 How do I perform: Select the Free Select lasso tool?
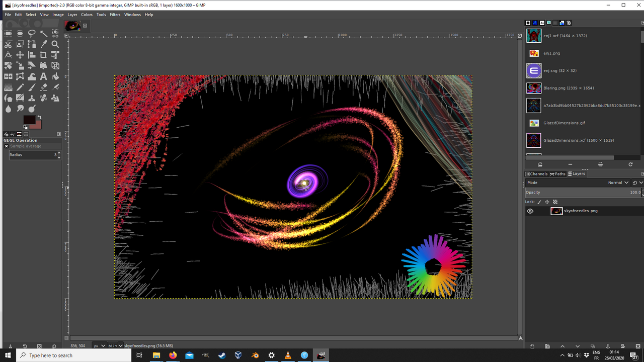[x=32, y=33]
